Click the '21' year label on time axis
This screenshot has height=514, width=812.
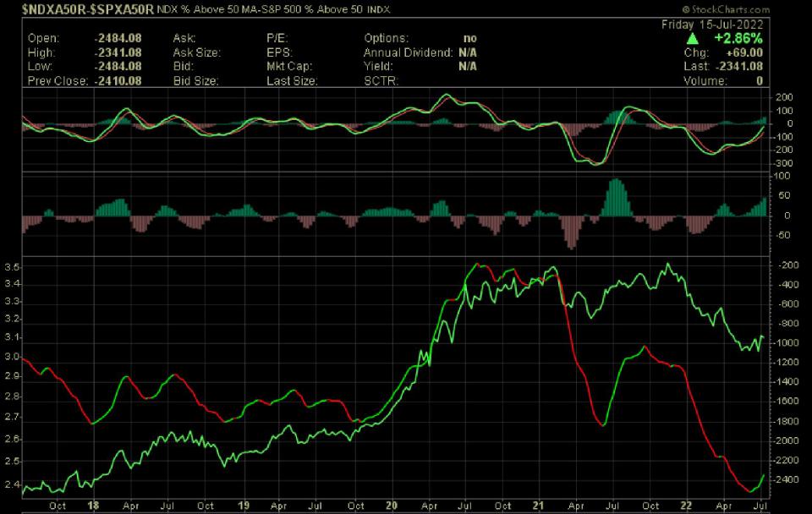(539, 506)
